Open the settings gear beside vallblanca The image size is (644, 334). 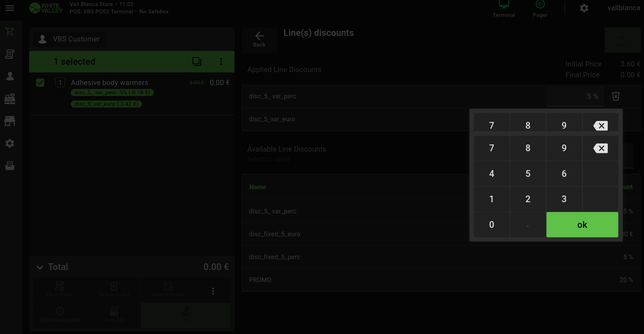click(584, 8)
